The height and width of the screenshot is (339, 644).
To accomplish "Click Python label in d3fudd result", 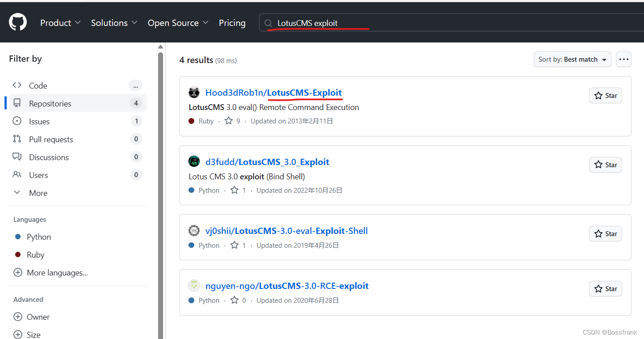I will pyautogui.click(x=209, y=191).
